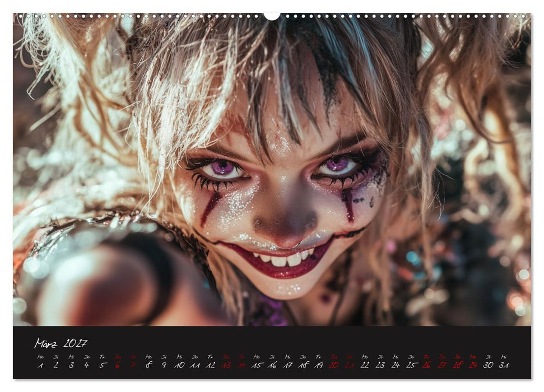Image resolution: width=544 pixels, height=392 pixels.
Task: Select date 11 in the calendar row
Action: coord(195,365)
